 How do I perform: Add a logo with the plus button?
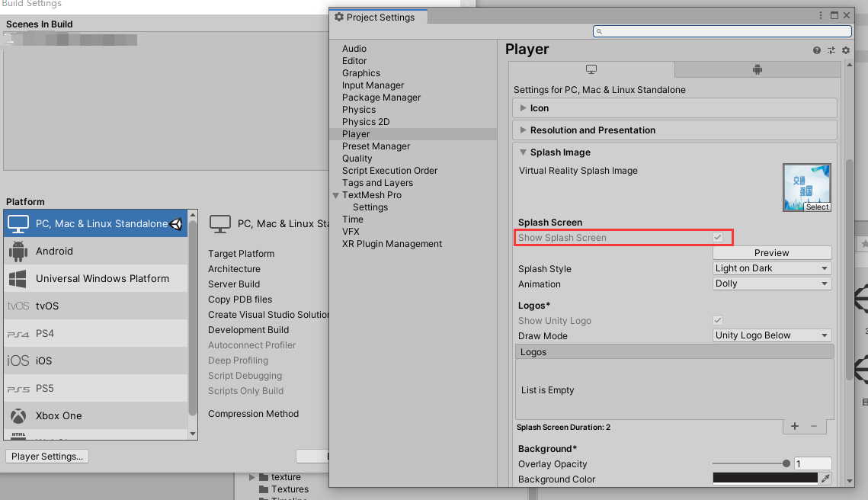click(x=795, y=426)
